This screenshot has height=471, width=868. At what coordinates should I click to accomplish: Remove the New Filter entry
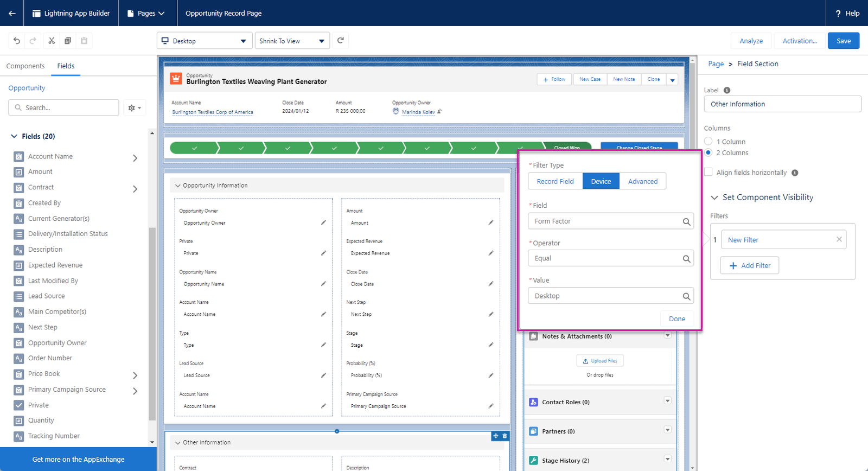point(839,239)
